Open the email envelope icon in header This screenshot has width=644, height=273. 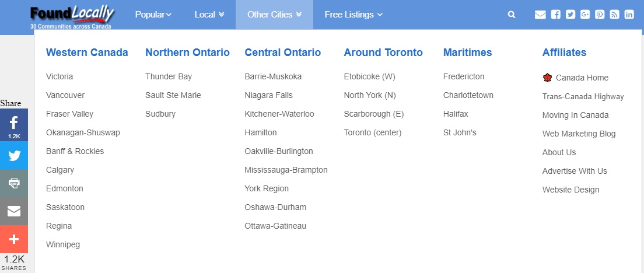(540, 15)
